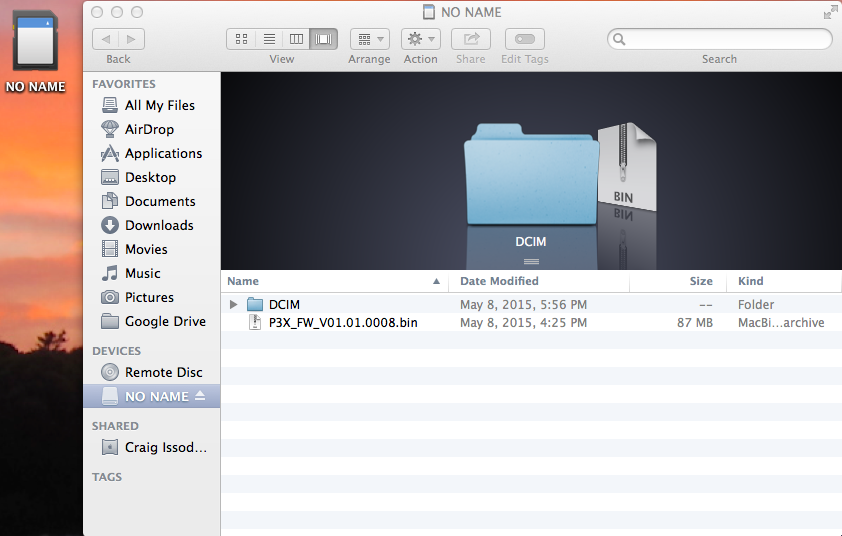
Task: Click the SHARED section header
Action: pyautogui.click(x=115, y=426)
